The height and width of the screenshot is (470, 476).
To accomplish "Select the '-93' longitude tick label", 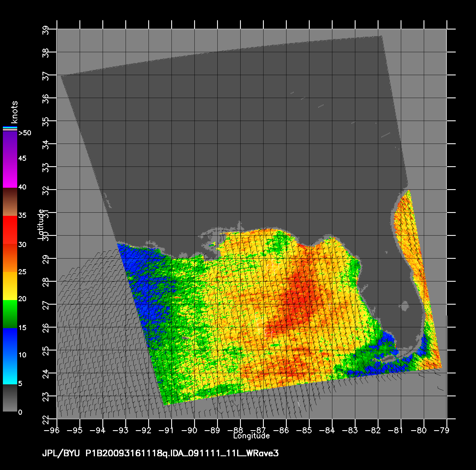I will [121, 430].
